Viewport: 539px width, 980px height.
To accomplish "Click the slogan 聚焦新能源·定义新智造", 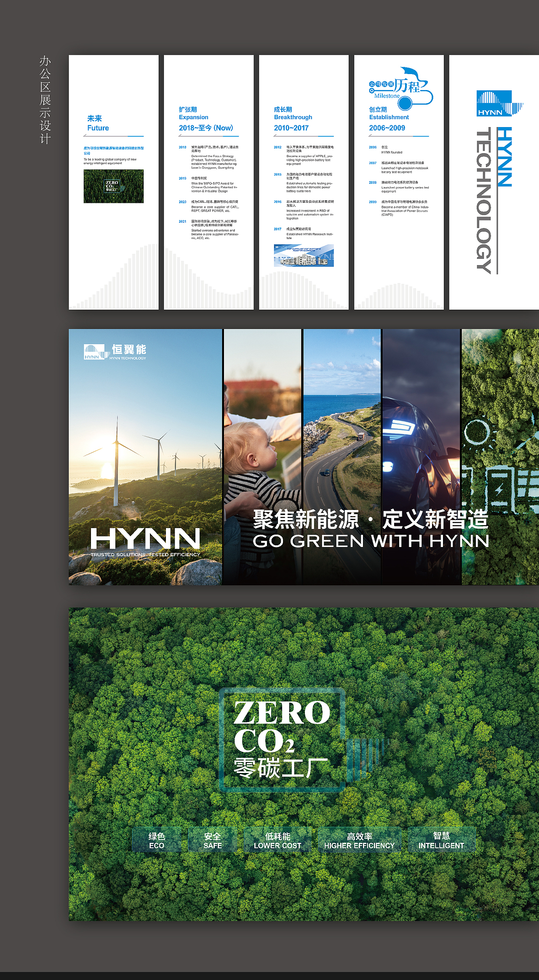I will (371, 520).
